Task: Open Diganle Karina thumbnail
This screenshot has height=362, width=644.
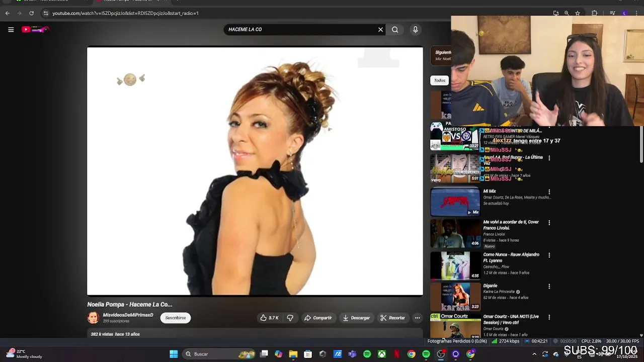Action: click(455, 297)
